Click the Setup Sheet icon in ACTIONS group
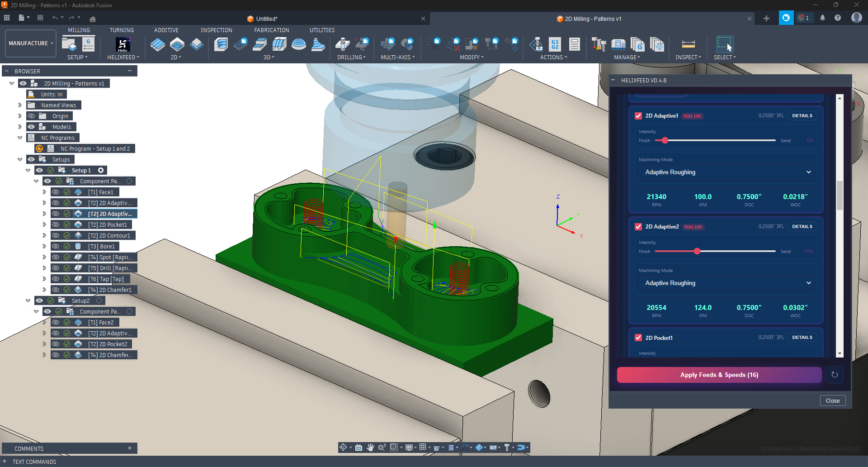The height and width of the screenshot is (467, 868). pos(574,44)
